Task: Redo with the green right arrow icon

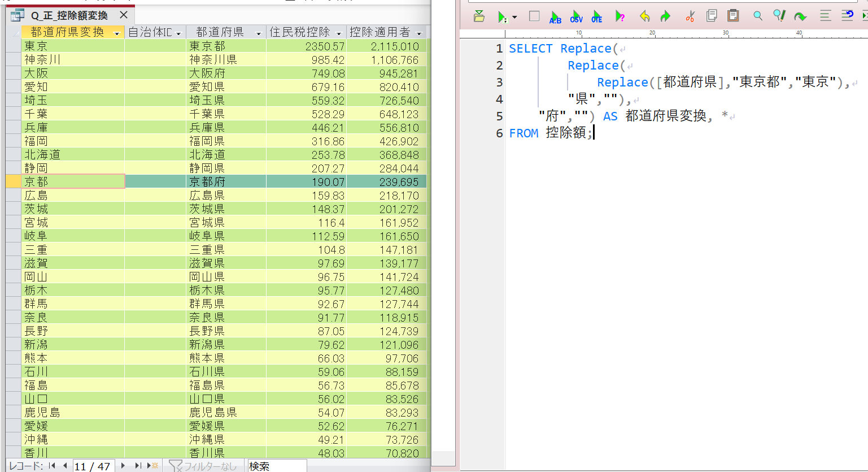Action: [665, 16]
